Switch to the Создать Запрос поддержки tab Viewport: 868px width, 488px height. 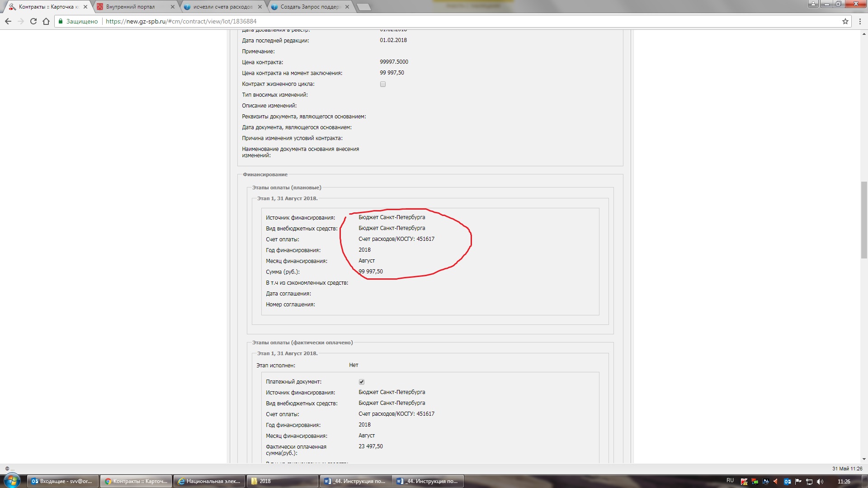(x=310, y=7)
